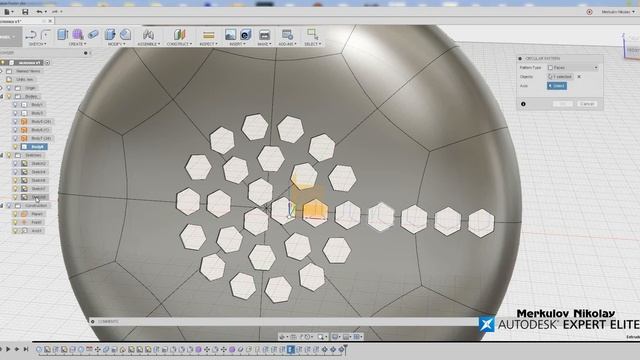Open the Merkulov Nikolay user dropdown
The height and width of the screenshot is (360, 640).
coord(618,12)
